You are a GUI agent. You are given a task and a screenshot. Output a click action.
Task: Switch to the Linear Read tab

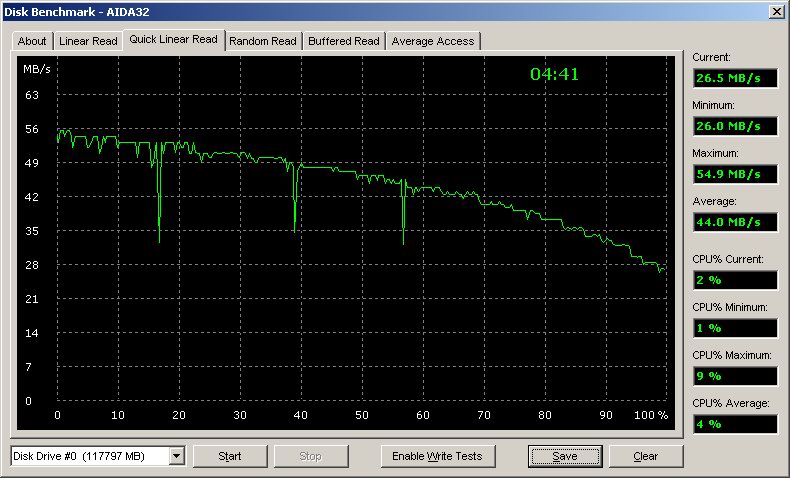(88, 41)
